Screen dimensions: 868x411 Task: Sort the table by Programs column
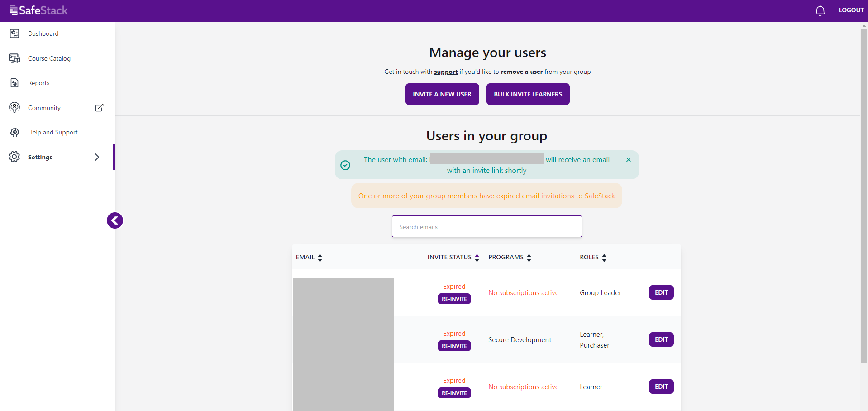tap(529, 258)
